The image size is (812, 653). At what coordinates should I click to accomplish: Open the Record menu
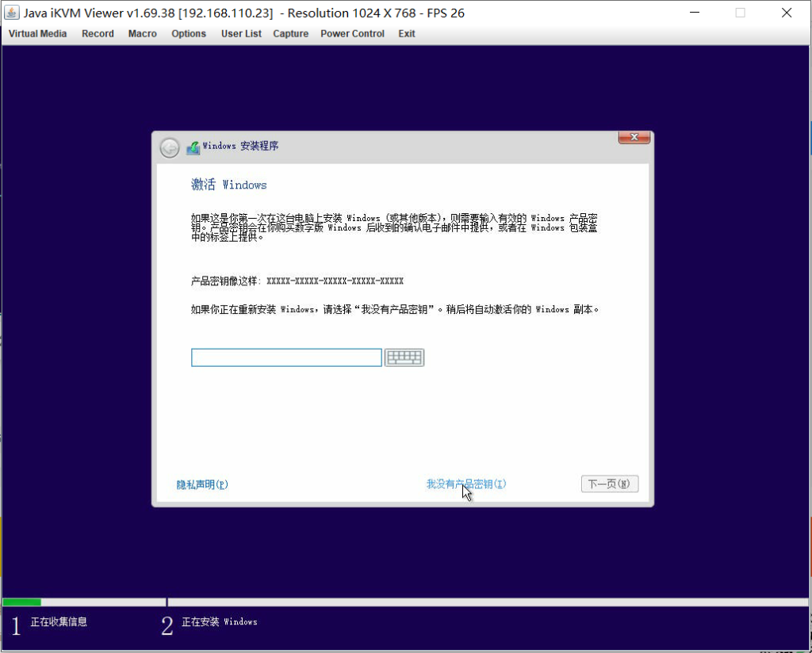point(98,34)
